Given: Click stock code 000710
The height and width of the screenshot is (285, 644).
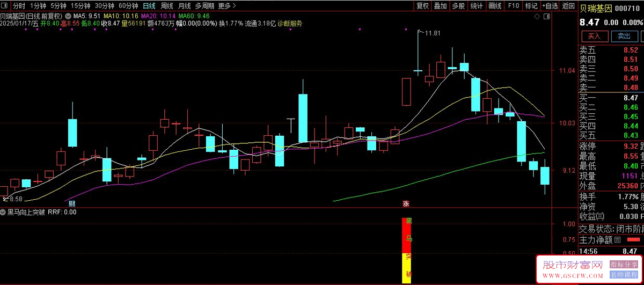Looking at the screenshot, I should point(627,8).
